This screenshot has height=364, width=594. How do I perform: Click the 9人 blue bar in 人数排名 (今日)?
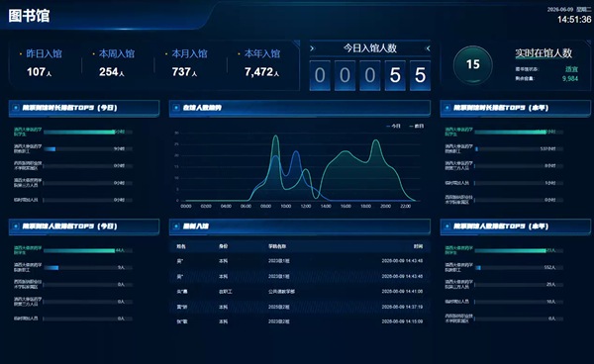[51, 267]
